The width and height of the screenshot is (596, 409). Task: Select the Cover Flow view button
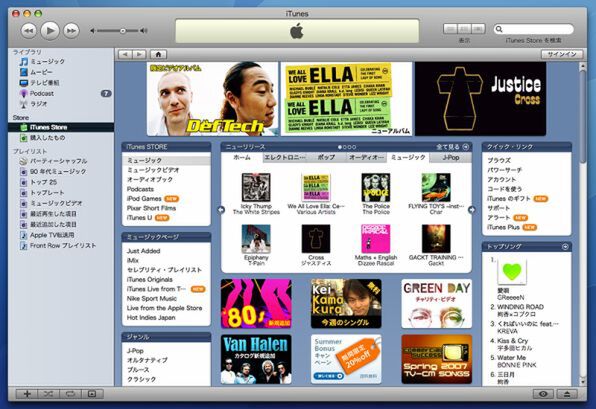point(478,29)
